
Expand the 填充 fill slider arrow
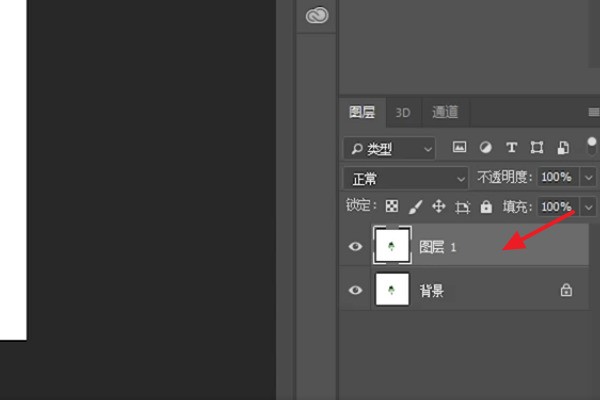pyautogui.click(x=588, y=207)
